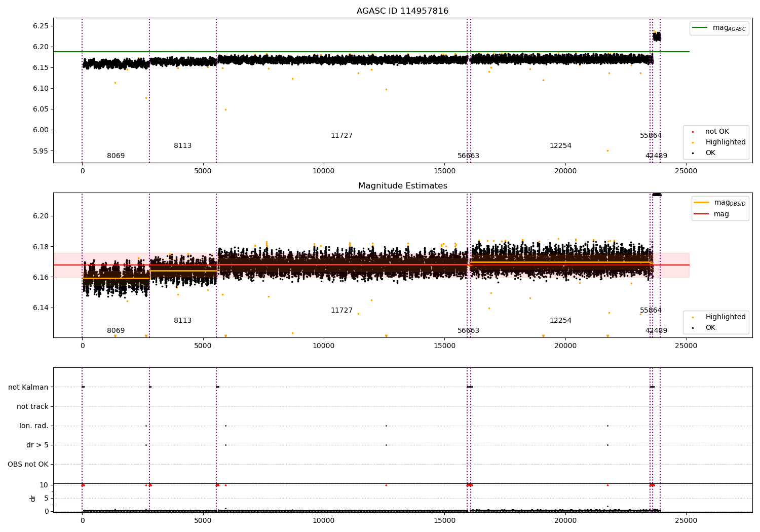
Task: Click the 6.15 y-axis tick label
Action: pyautogui.click(x=41, y=67)
